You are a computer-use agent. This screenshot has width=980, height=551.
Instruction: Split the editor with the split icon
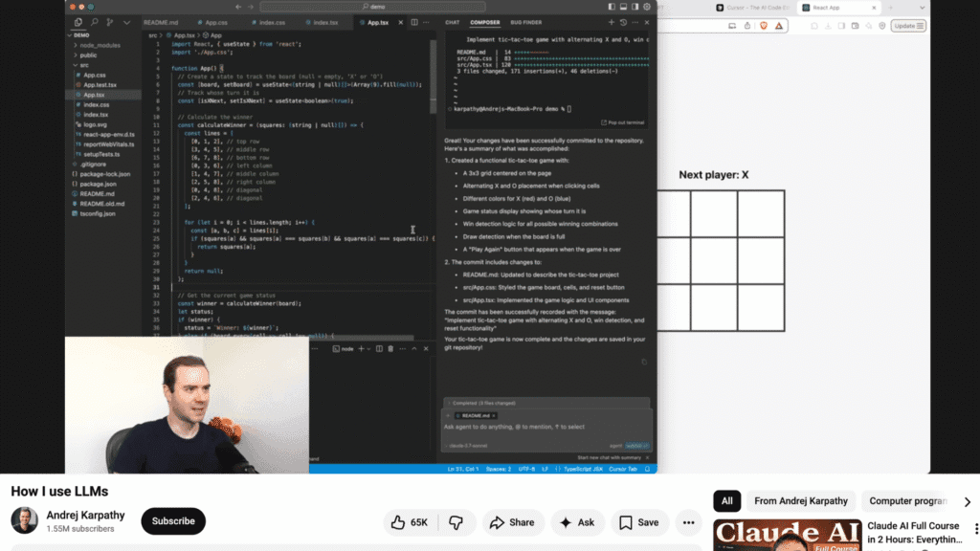coord(414,23)
